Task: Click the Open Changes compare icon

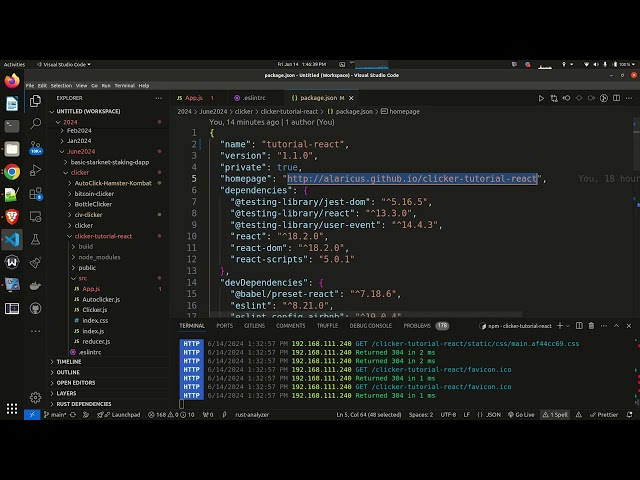Action: click(554, 98)
